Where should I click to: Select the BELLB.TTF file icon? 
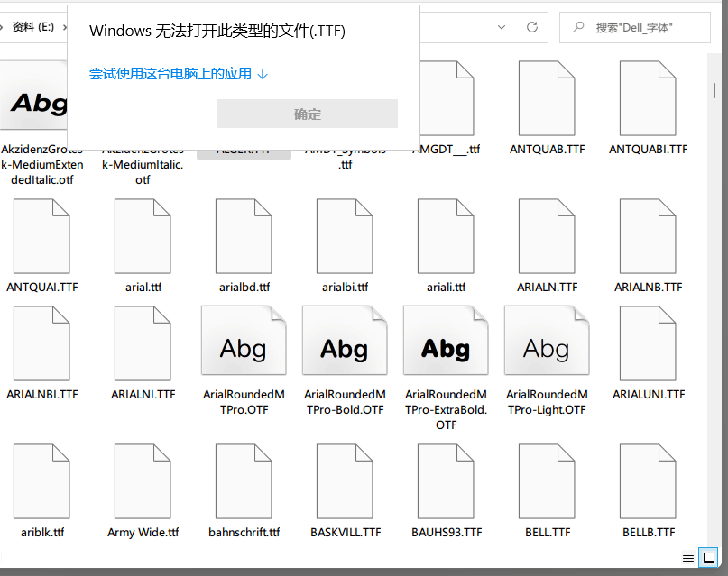(648, 481)
